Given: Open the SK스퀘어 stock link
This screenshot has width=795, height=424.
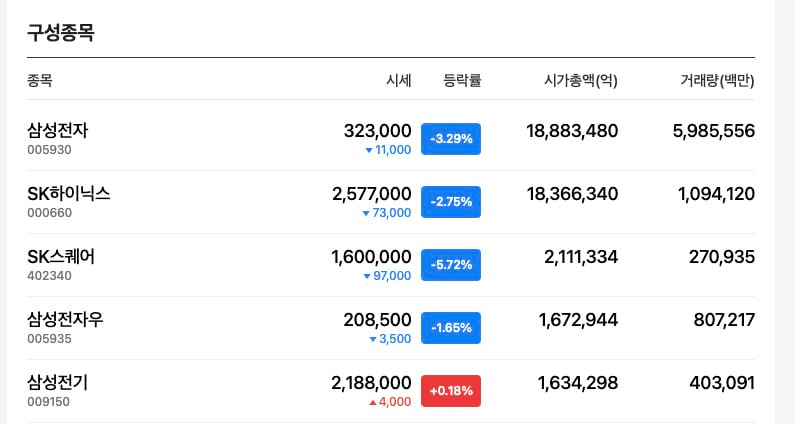Looking at the screenshot, I should (61, 256).
